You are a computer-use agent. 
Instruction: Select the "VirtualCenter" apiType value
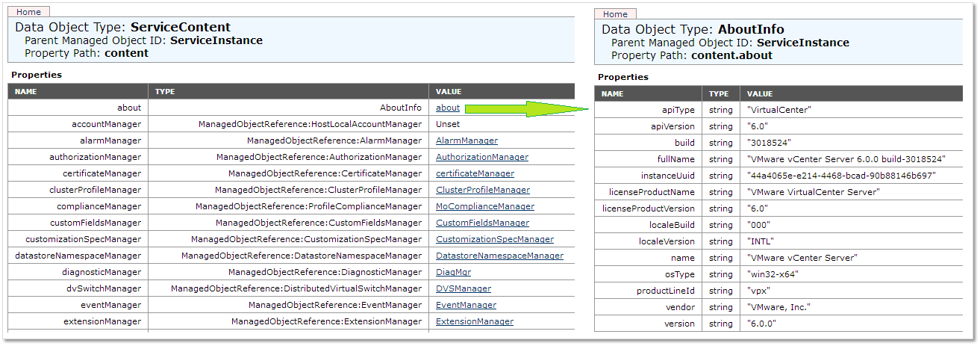778,110
